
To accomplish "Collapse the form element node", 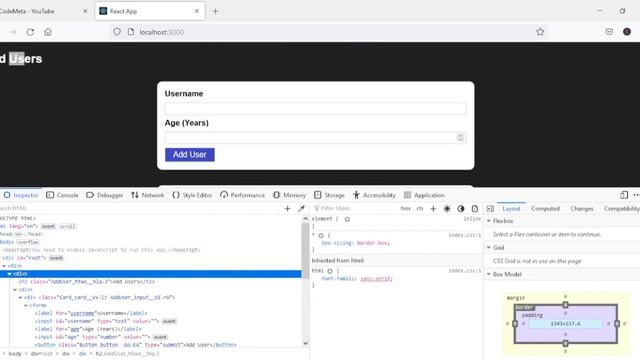I will (26, 305).
